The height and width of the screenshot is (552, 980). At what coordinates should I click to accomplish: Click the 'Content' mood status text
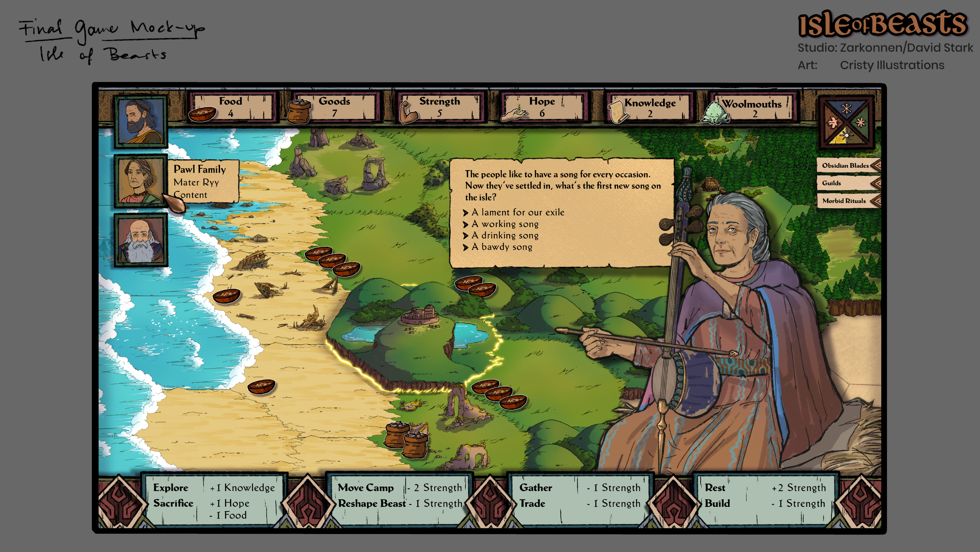190,195
